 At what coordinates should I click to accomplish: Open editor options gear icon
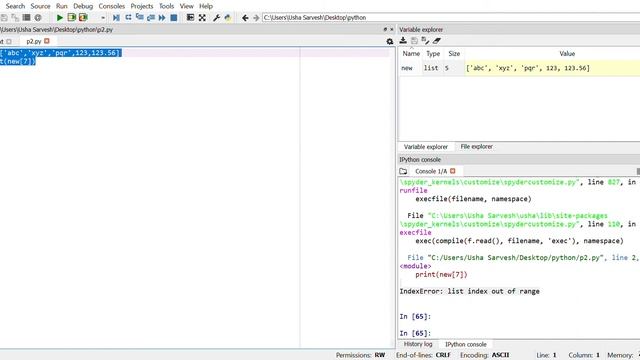[x=390, y=41]
